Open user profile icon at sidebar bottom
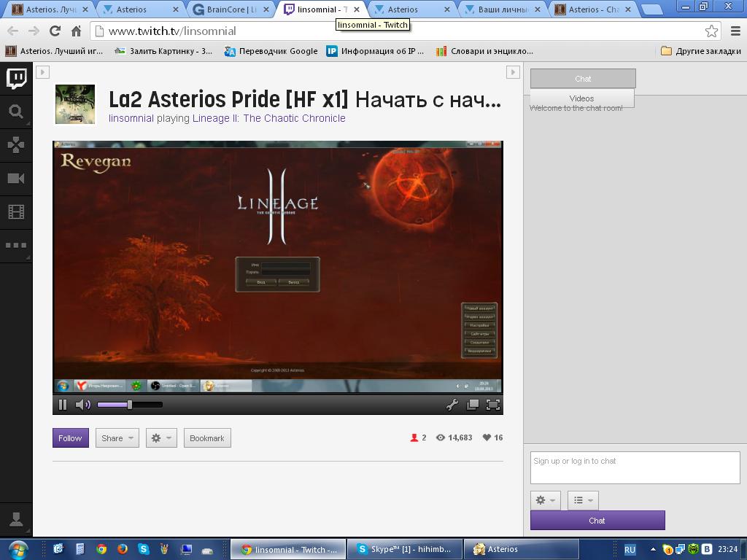 (x=16, y=519)
